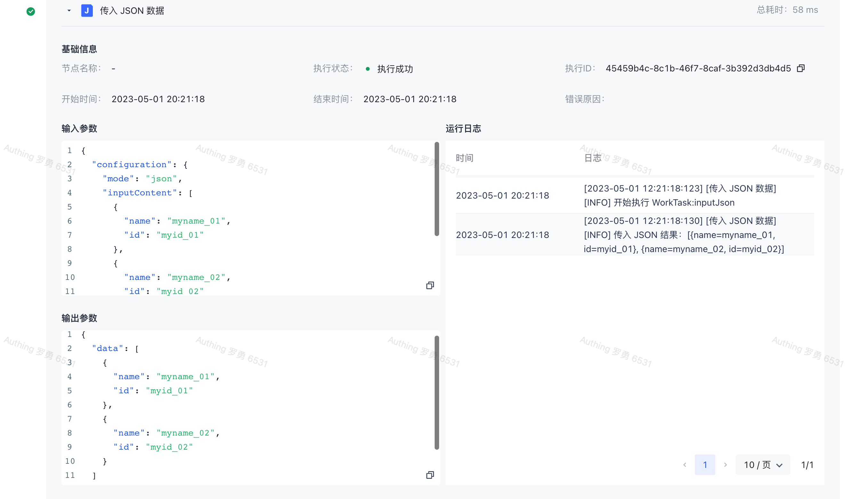This screenshot has height=499, width=868.
Task: Click the 传入 JSON 数据 node title
Action: (132, 11)
